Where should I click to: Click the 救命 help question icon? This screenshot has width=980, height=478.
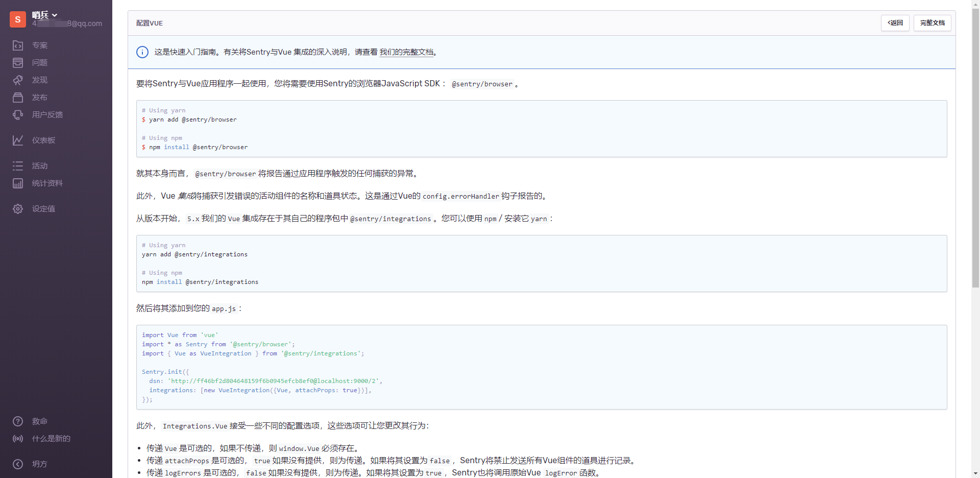(18, 421)
